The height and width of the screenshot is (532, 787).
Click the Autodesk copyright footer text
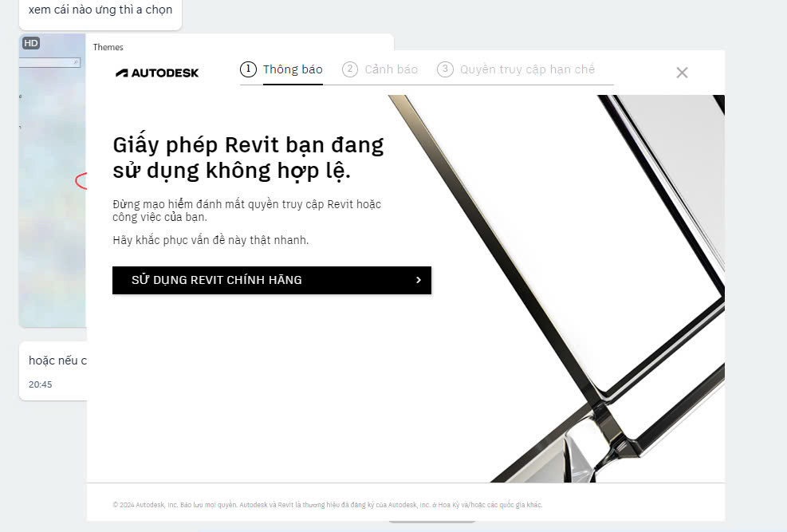click(327, 505)
